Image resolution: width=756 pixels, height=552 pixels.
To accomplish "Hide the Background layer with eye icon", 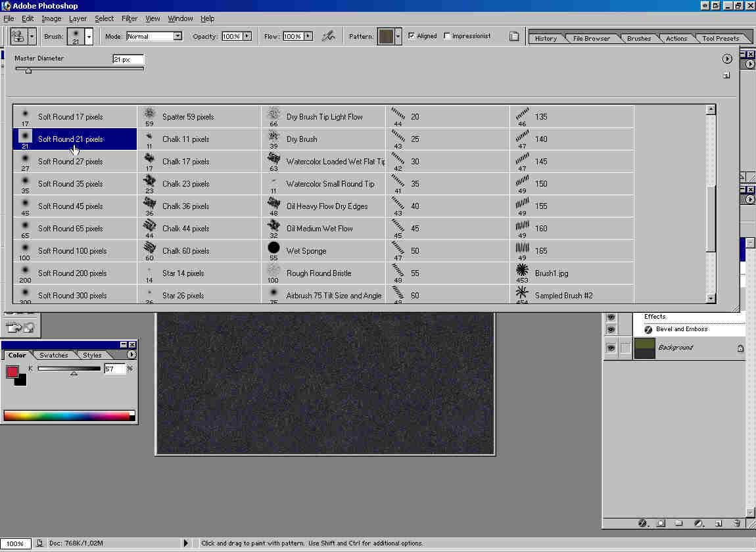I will pos(611,348).
